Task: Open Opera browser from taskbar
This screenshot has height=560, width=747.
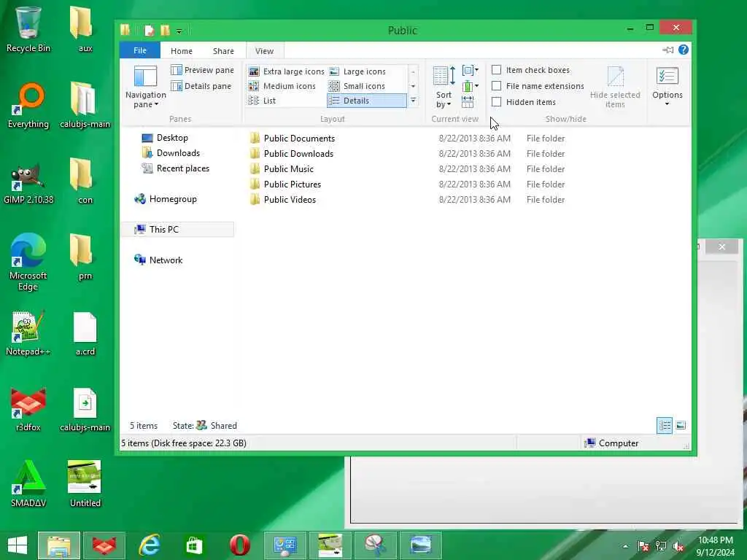Action: 239,545
